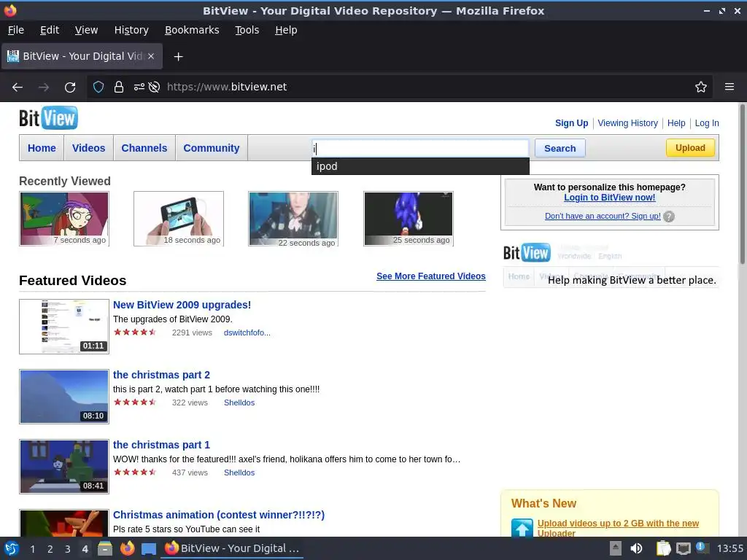
Task: Open uploader dswitchfofo... channel link
Action: point(247,332)
